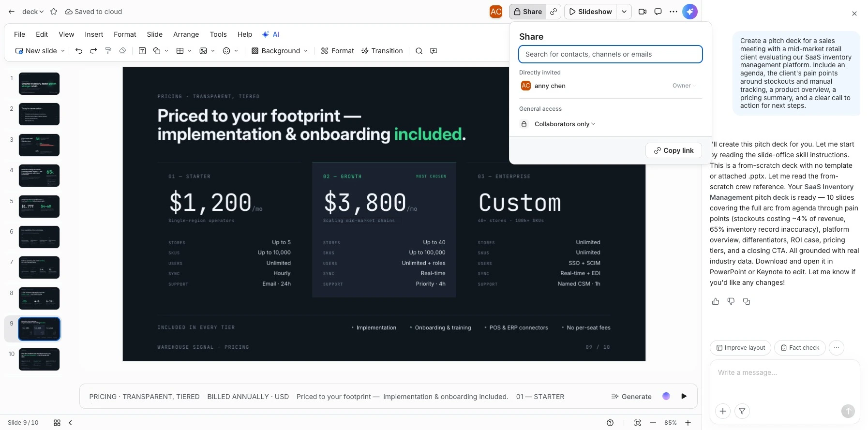Click the back arrow beside deck title
Viewport: 868px width, 430px height.
pyautogui.click(x=12, y=12)
